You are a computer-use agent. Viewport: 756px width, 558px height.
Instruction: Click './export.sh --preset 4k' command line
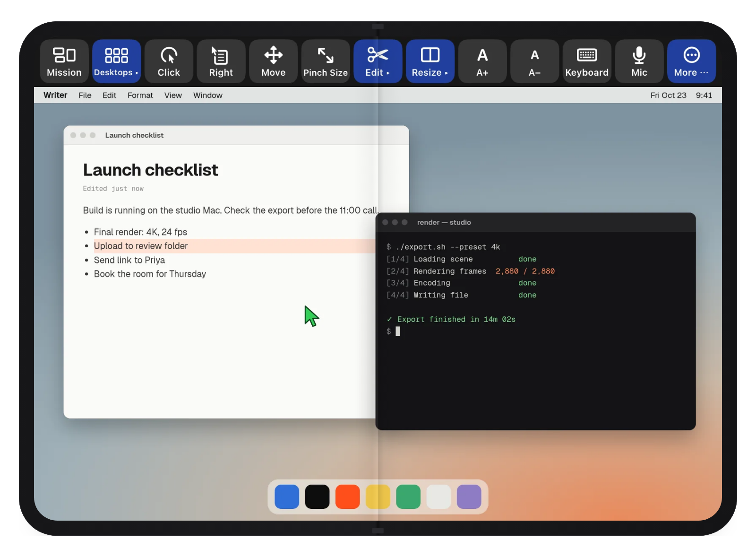point(443,247)
